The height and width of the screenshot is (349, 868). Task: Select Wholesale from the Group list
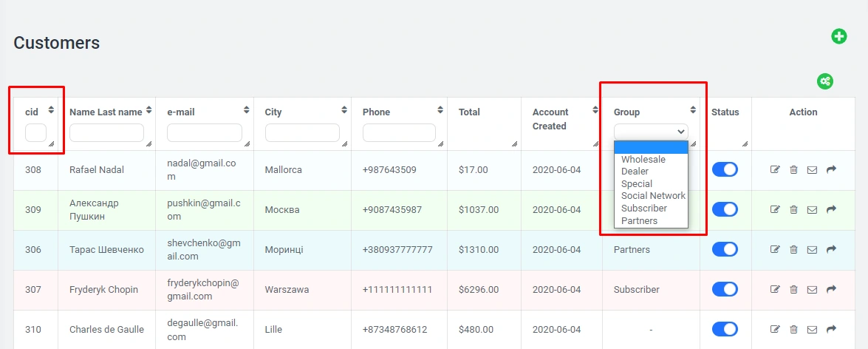[x=643, y=160]
